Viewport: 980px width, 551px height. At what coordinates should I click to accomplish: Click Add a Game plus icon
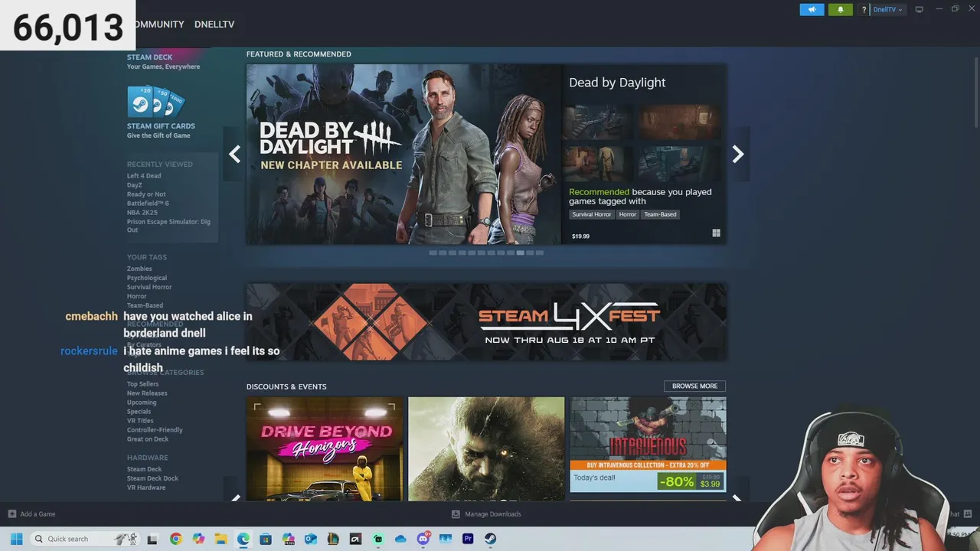click(x=11, y=514)
